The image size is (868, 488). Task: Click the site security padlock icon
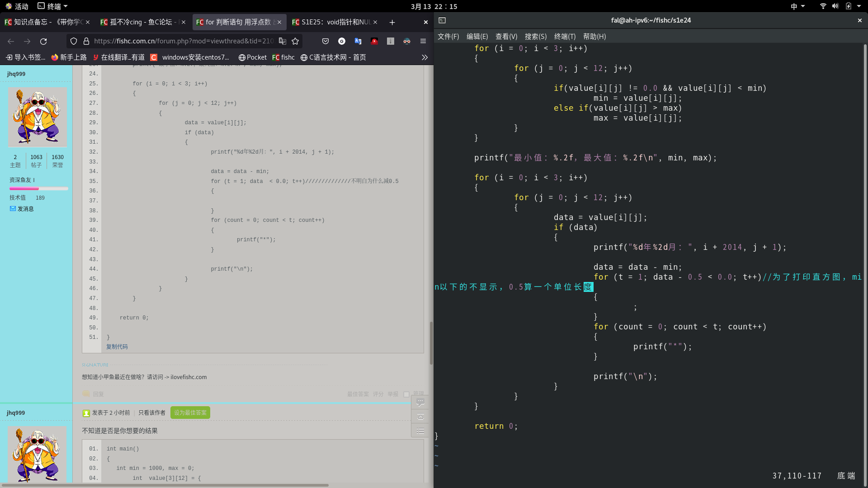[x=86, y=41]
